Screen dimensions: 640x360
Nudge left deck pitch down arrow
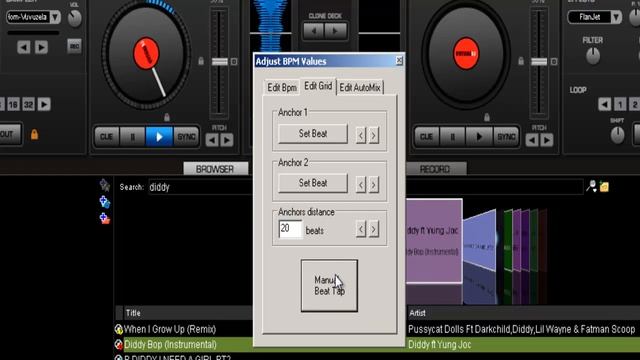point(212,140)
